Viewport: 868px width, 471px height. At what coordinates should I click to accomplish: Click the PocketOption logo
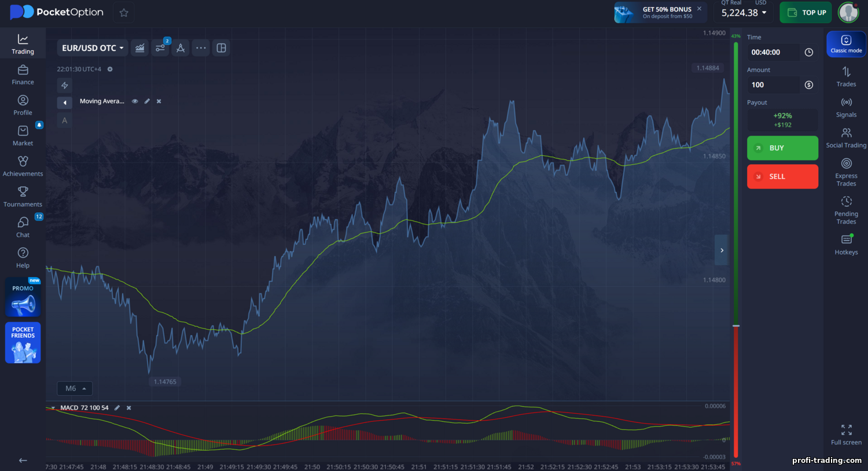coord(57,12)
